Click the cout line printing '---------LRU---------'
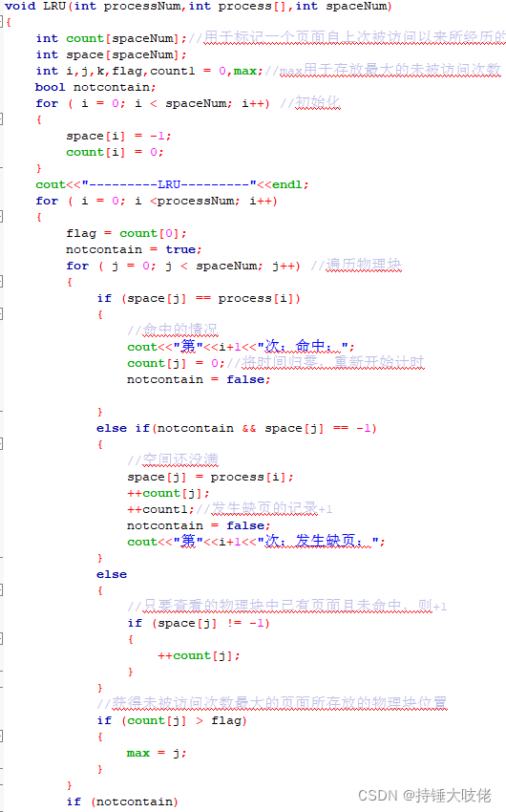Screen dimensions: 506x812 172,184
